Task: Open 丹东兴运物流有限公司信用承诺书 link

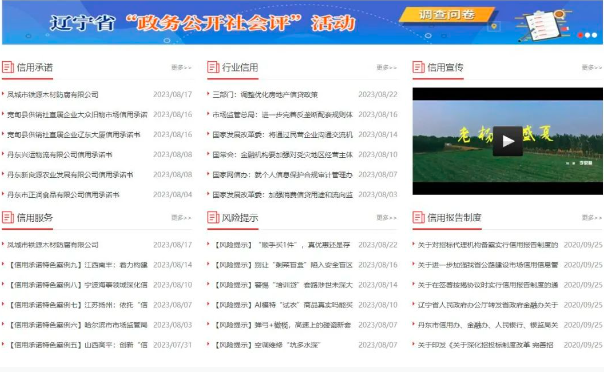Action: 60,154
